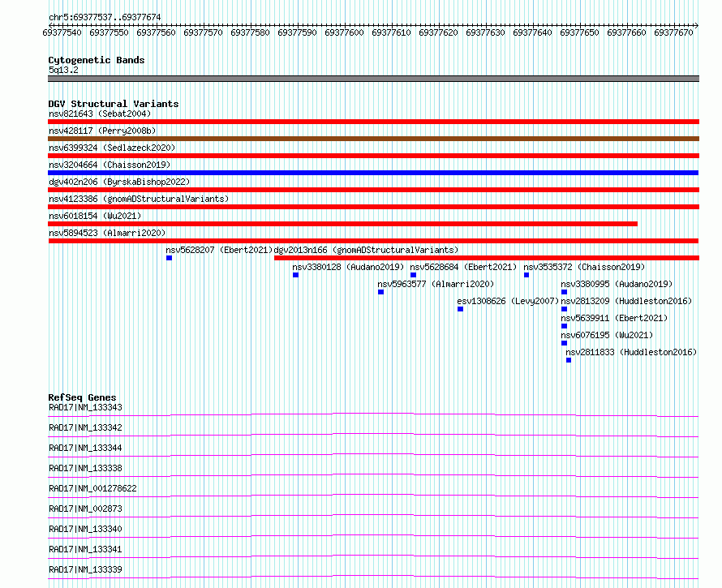This screenshot has height=588, width=722.
Task: Click the gray 5q13.2 cytogenetic band bar
Action: pos(373,79)
